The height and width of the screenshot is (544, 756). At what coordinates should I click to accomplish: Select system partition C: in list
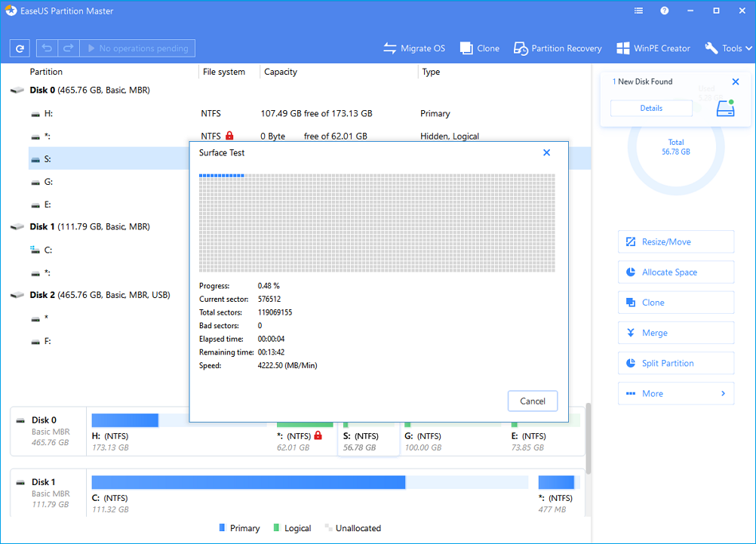109,250
